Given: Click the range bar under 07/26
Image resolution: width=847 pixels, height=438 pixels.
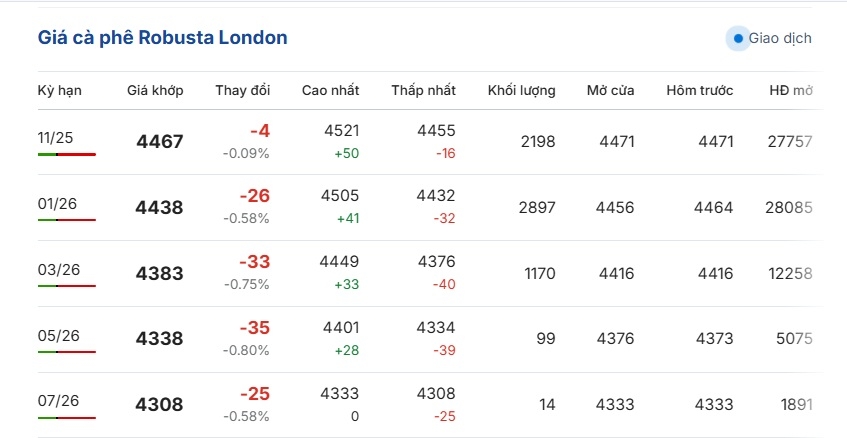Looking at the screenshot, I should pos(67,418).
